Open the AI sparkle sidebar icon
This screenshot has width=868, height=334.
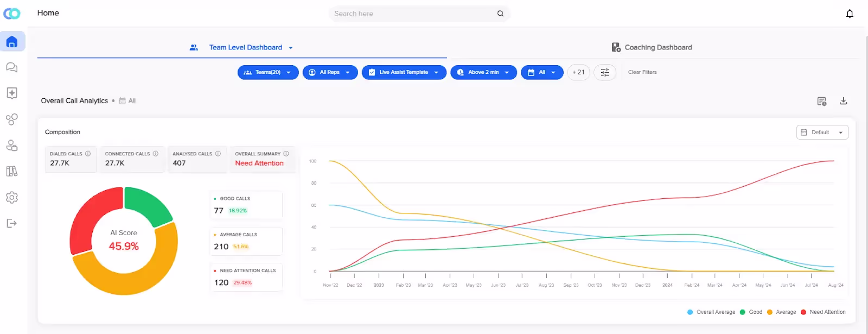pos(12,93)
